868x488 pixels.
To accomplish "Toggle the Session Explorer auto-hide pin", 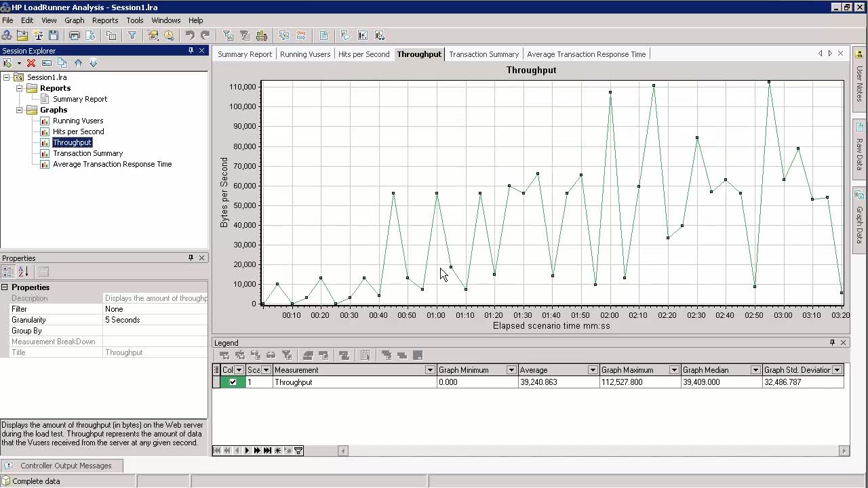I will (x=191, y=51).
